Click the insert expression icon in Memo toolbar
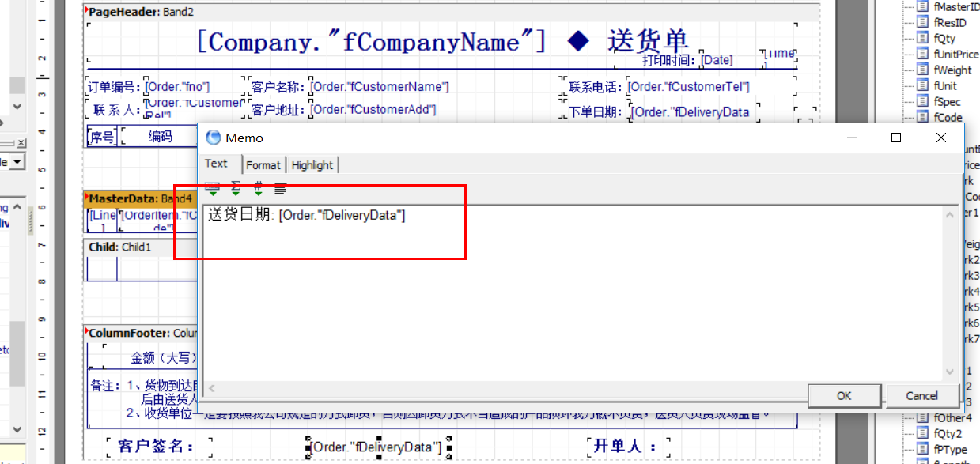 (x=213, y=188)
